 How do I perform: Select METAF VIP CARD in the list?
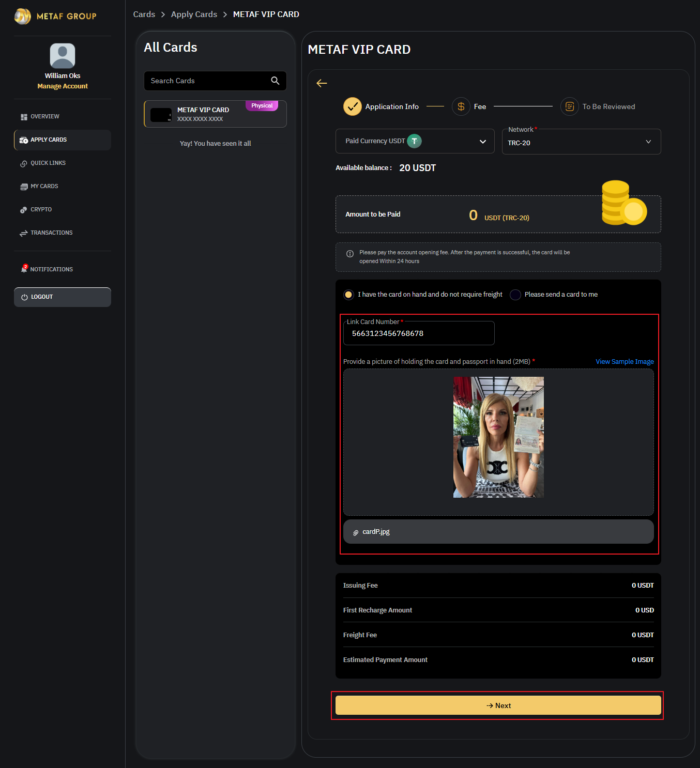tap(215, 114)
